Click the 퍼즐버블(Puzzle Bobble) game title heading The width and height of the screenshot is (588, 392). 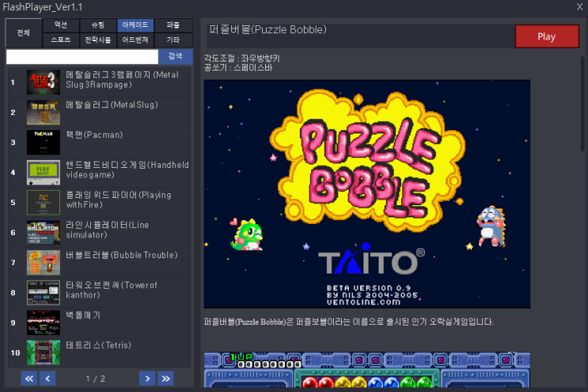pyautogui.click(x=267, y=29)
